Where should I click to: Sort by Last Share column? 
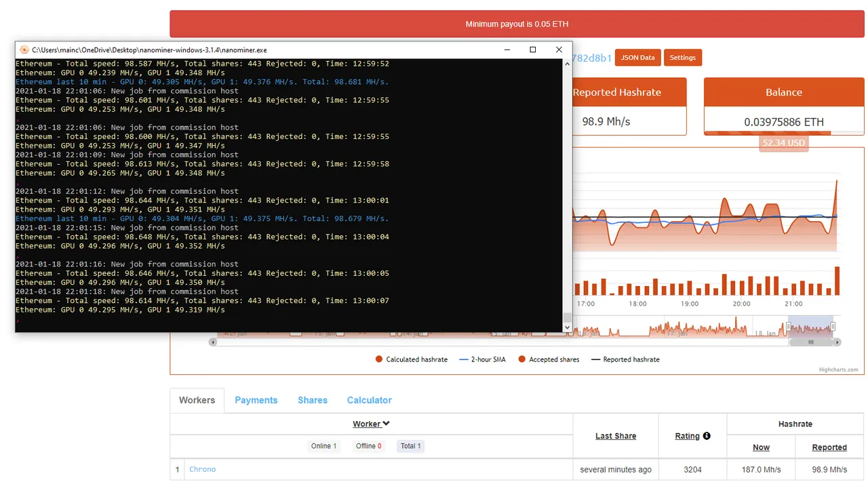[616, 436]
